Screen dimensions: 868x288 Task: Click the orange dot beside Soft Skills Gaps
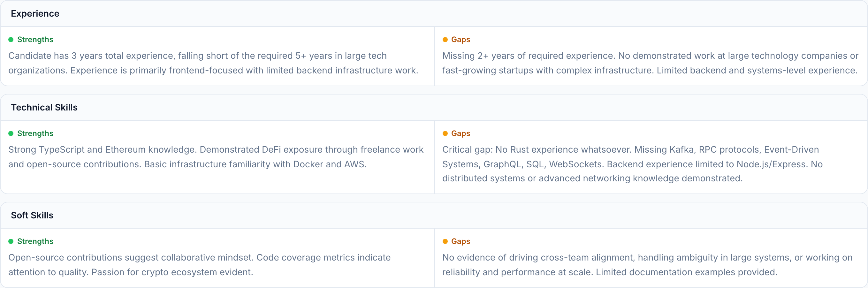pos(445,241)
